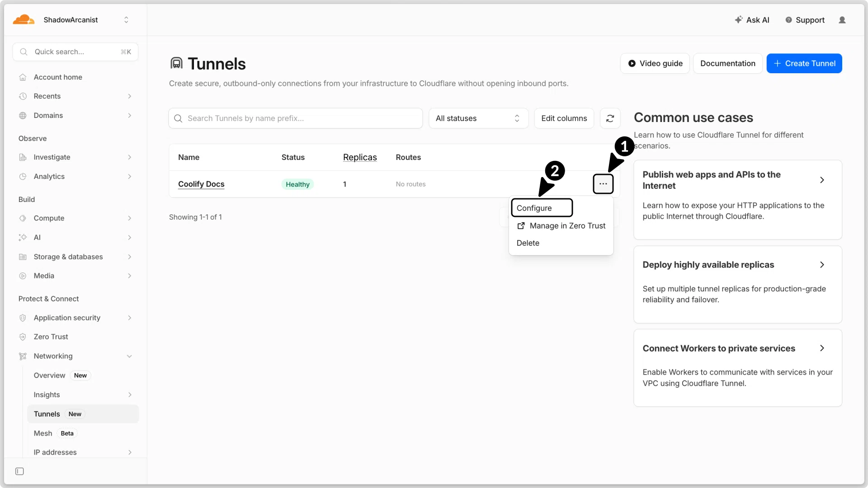
Task: Expand Compute chevron
Action: click(130, 218)
